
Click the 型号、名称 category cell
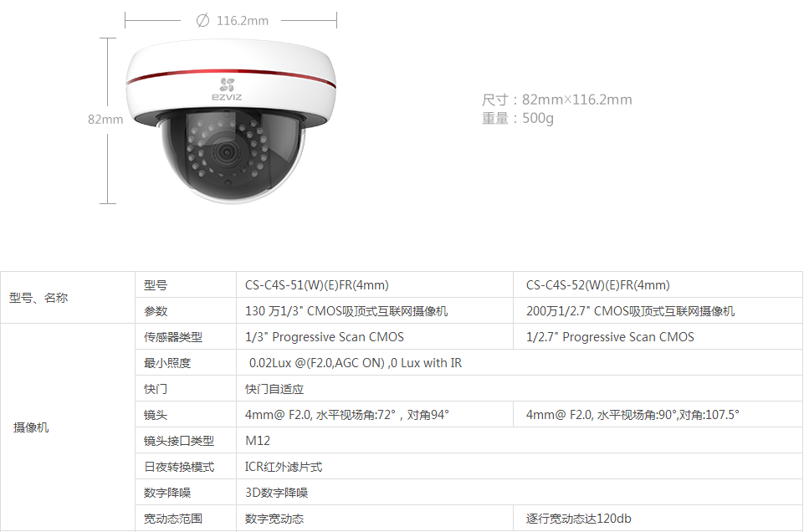point(68,298)
